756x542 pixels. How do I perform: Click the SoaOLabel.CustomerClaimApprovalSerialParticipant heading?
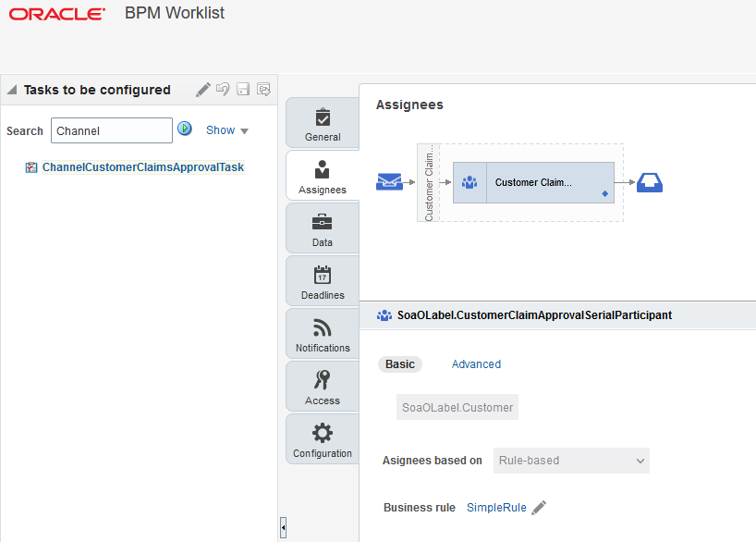pyautogui.click(x=534, y=315)
